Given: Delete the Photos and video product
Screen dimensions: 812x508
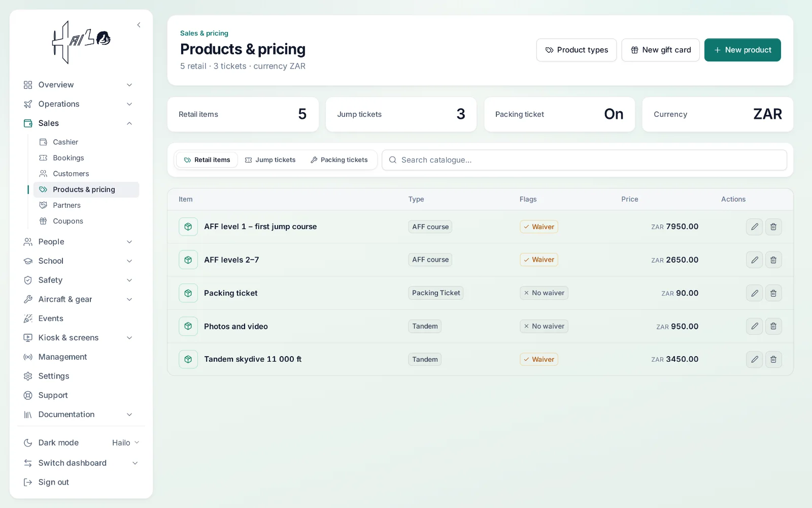Looking at the screenshot, I should coord(773,326).
